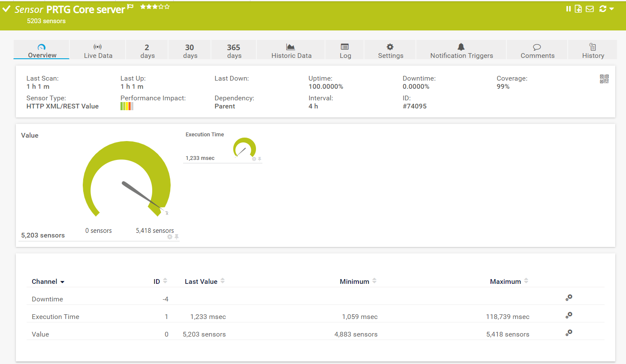The image size is (626, 364).
Task: Click the Performance Impact color bar
Action: click(x=127, y=106)
